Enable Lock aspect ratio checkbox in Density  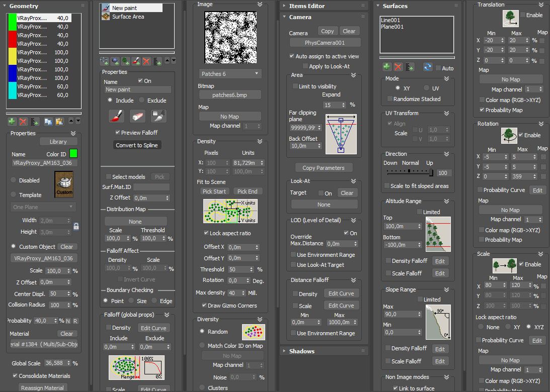206,233
